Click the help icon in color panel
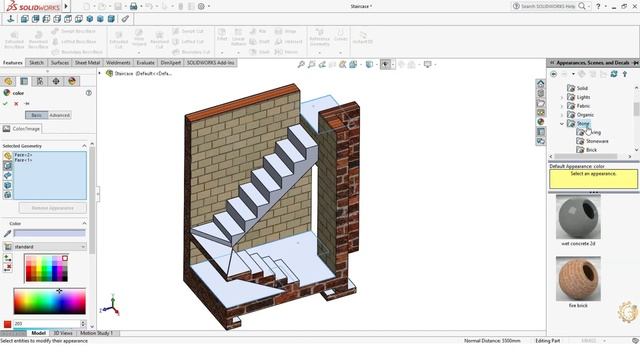The image size is (640, 360). (x=89, y=93)
